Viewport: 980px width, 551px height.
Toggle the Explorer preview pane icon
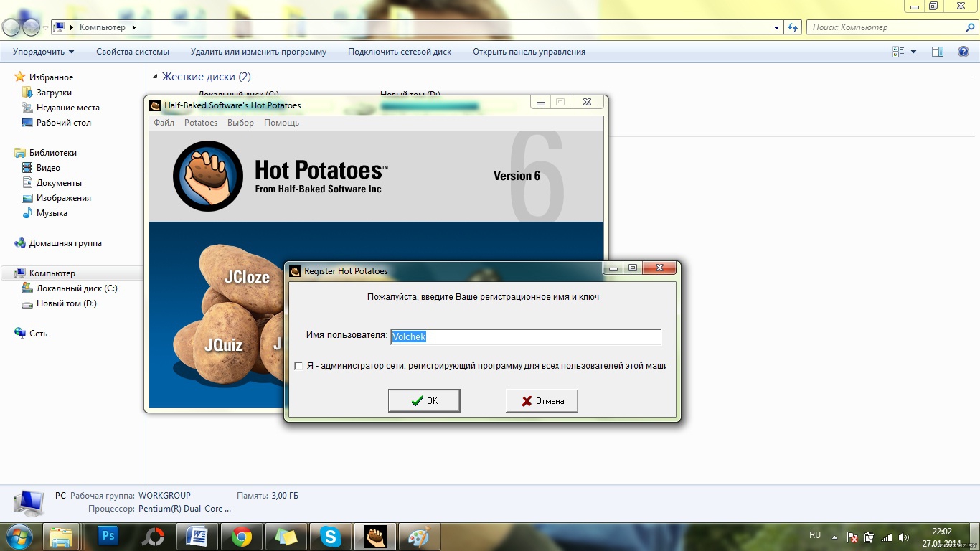point(937,52)
